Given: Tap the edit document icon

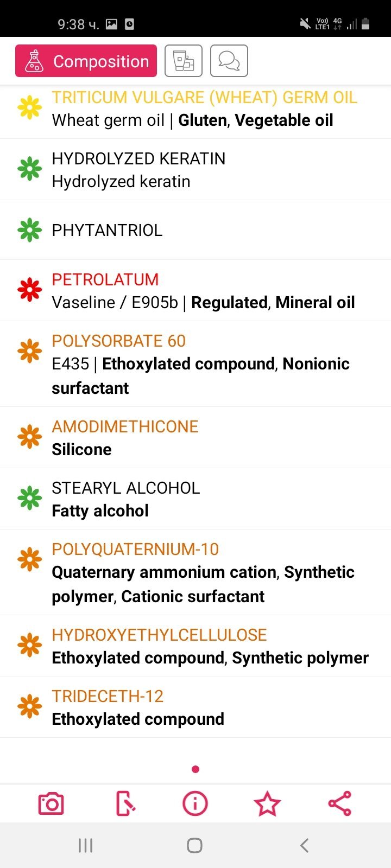Looking at the screenshot, I should tap(125, 803).
